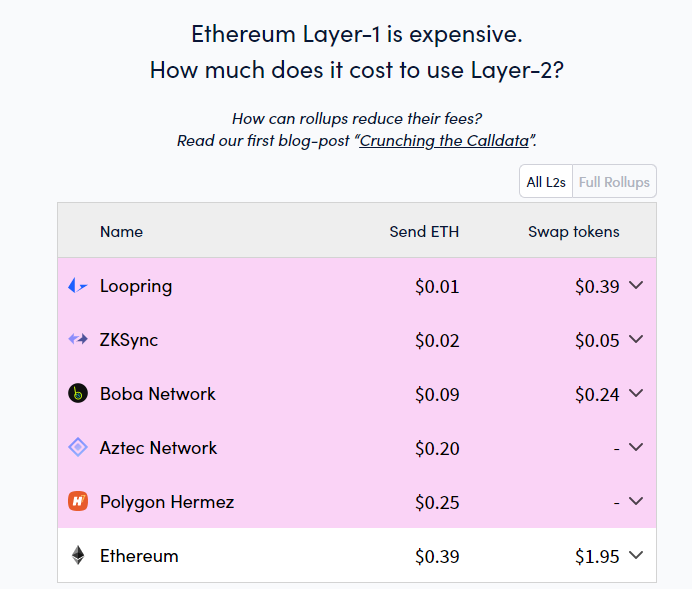Click the Aztec Network diamond icon
692x589 pixels.
click(x=78, y=447)
